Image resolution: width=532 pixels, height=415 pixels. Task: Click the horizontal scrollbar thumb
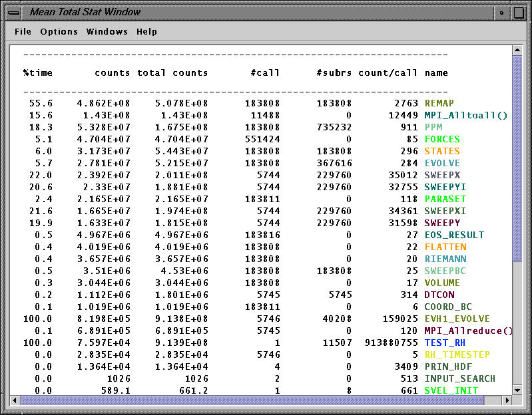point(252,400)
